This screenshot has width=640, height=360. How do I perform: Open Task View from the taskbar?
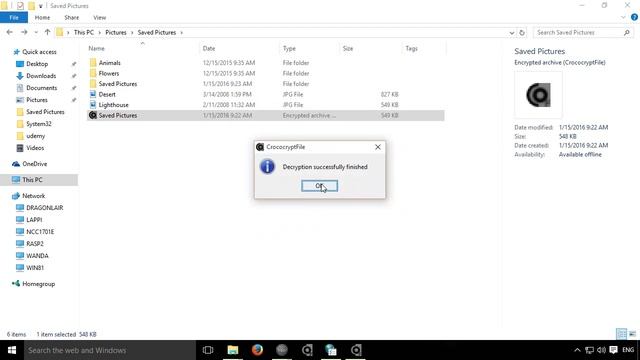point(208,350)
